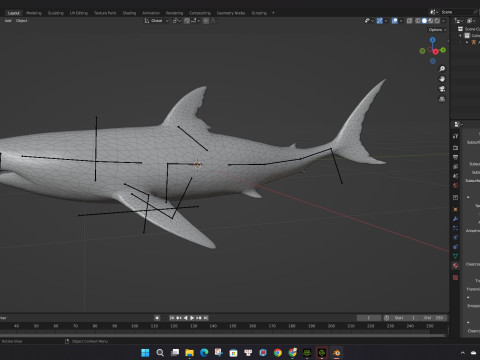
Task: Open the Rendering workspace tab
Action: tap(174, 13)
